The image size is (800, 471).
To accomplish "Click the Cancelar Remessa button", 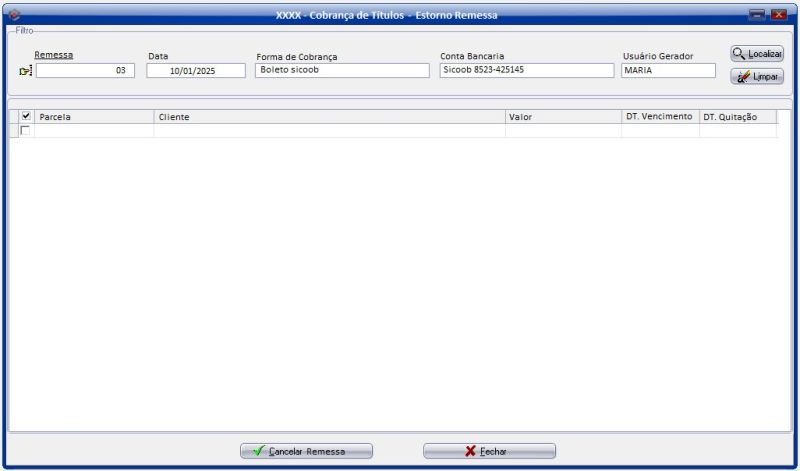I will (306, 451).
